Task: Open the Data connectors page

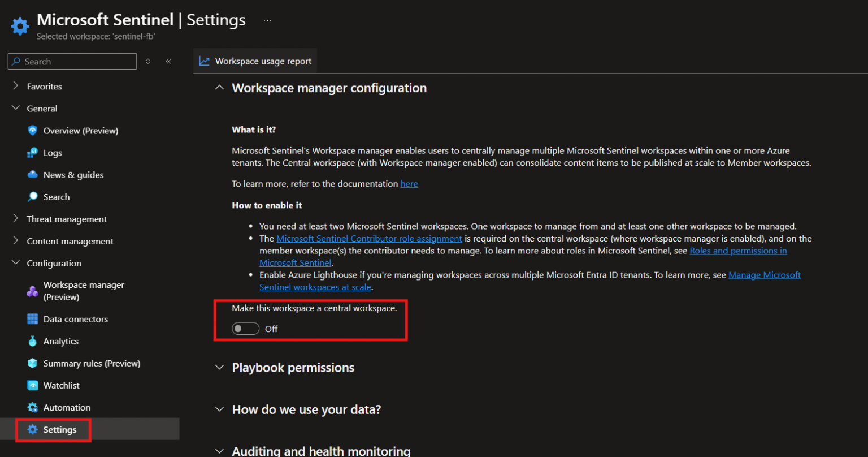Action: point(76,318)
